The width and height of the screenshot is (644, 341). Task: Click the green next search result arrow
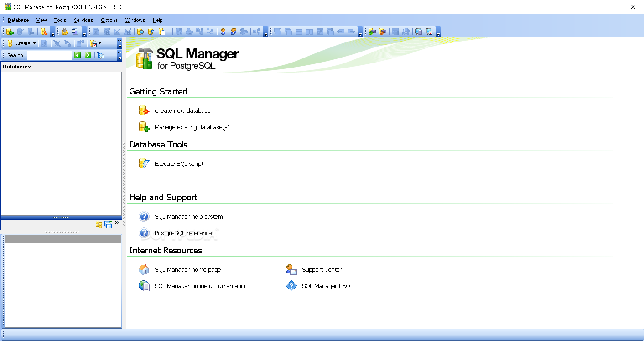tap(88, 55)
